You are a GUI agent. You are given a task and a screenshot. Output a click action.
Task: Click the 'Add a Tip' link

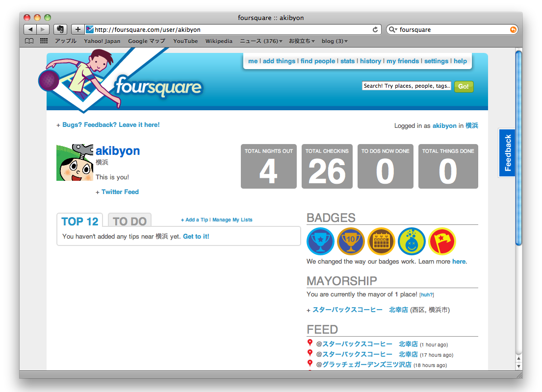pos(196,220)
